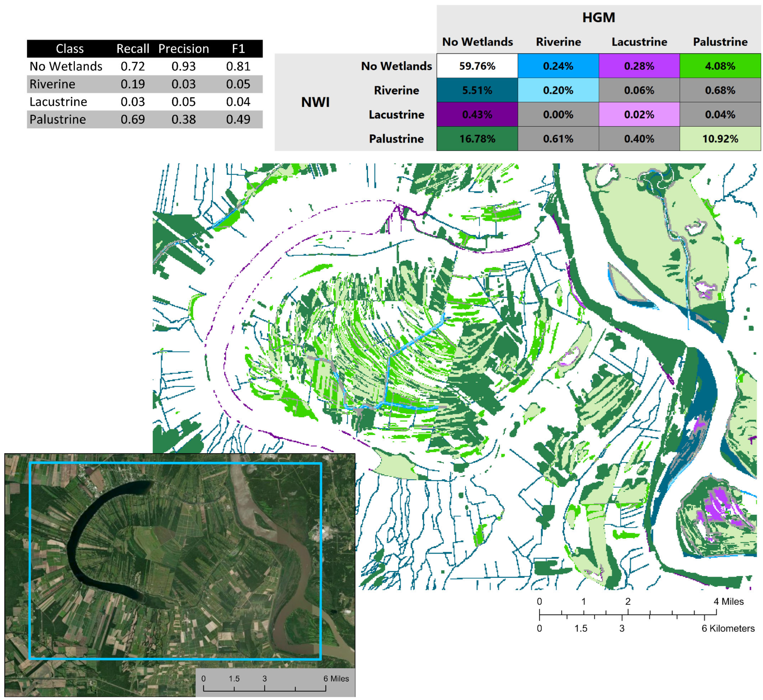The height and width of the screenshot is (700, 763).
Task: Click the 4 Miles scale bar label
Action: click(x=728, y=602)
